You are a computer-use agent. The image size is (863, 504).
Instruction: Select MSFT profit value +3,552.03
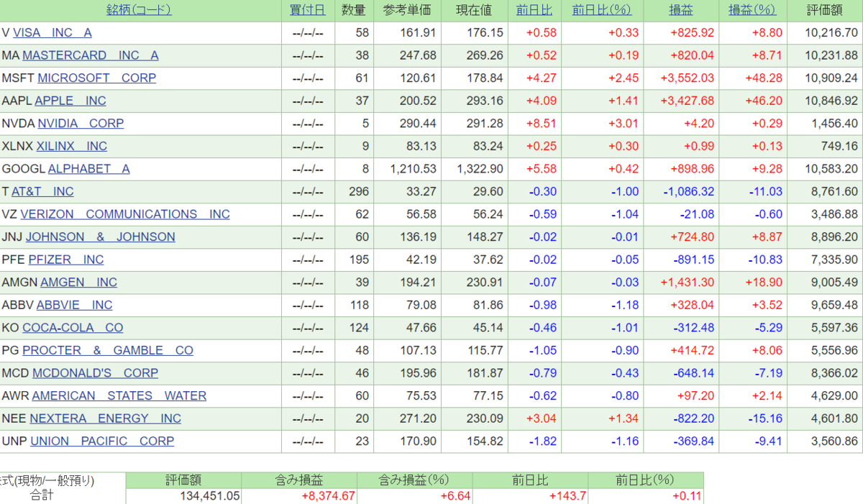pos(687,78)
